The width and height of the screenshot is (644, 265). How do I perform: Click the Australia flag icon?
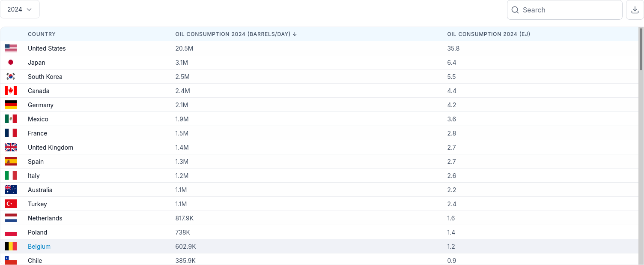click(11, 190)
